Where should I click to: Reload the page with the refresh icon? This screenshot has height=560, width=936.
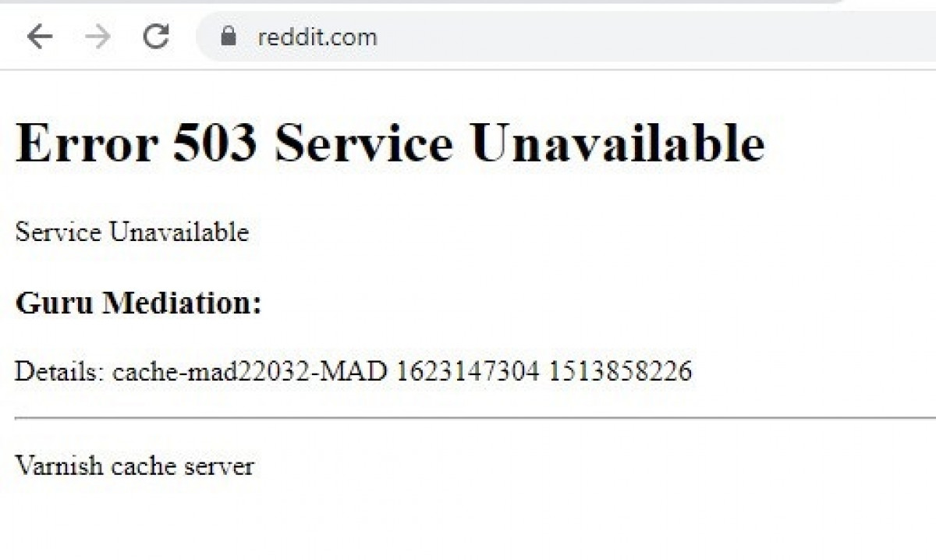156,36
